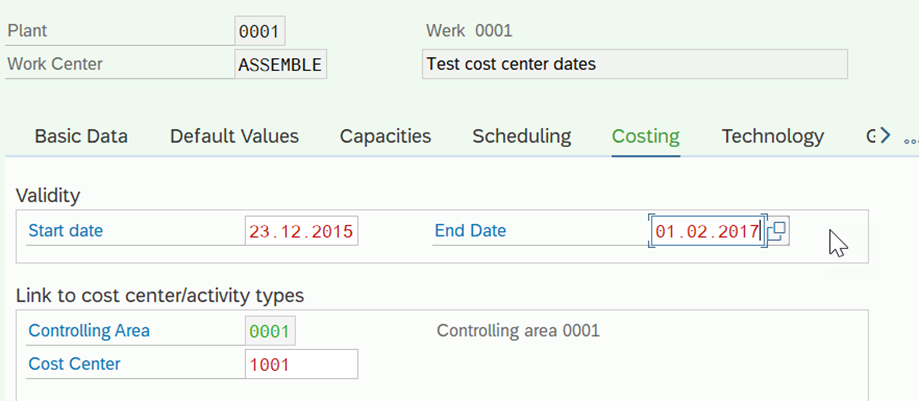919x401 pixels.
Task: Select the Start date field 23.12.2015
Action: point(301,231)
